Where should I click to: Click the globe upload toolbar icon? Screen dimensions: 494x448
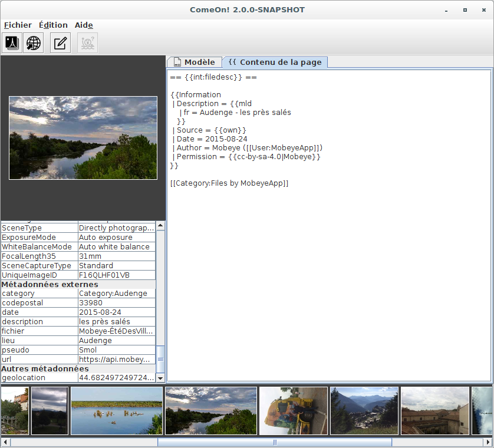click(x=34, y=43)
